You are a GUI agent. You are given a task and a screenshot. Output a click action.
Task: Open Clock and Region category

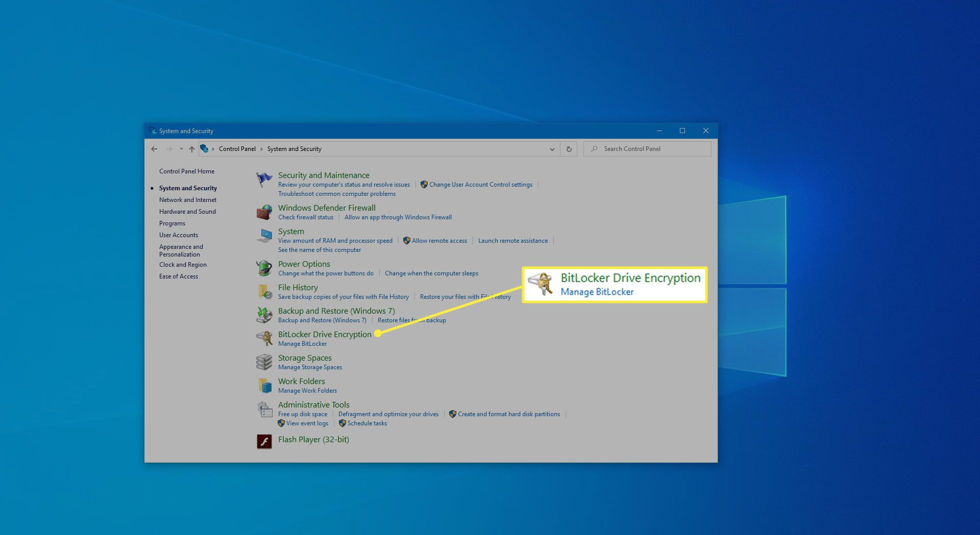click(183, 265)
